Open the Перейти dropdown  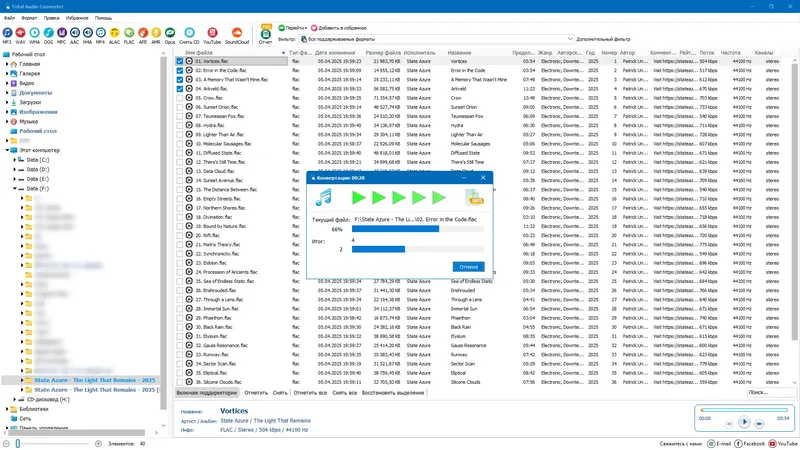[293, 28]
